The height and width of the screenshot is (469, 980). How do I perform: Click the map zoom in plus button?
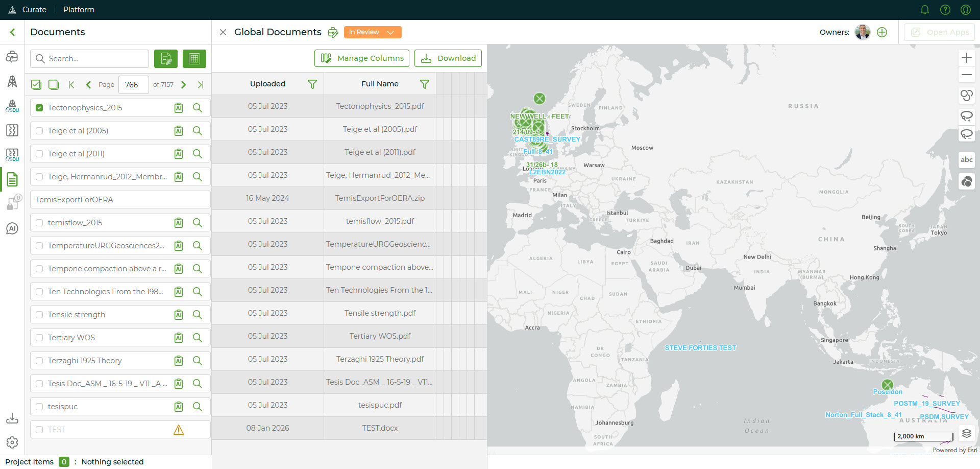coord(966,58)
